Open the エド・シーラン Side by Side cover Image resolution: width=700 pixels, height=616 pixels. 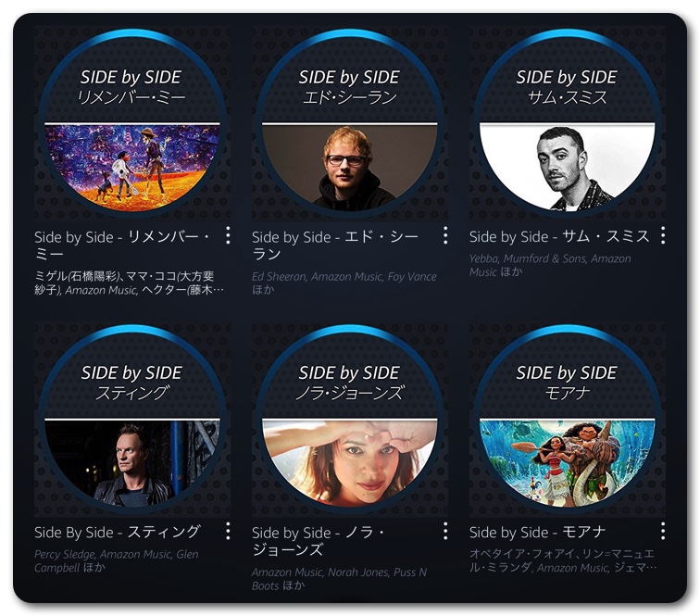coord(350,124)
